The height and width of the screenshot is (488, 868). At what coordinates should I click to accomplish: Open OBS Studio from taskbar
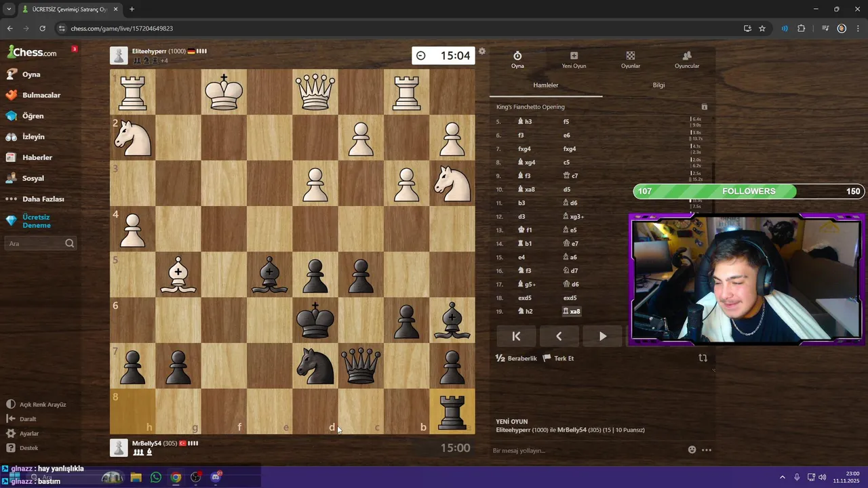pos(196,477)
